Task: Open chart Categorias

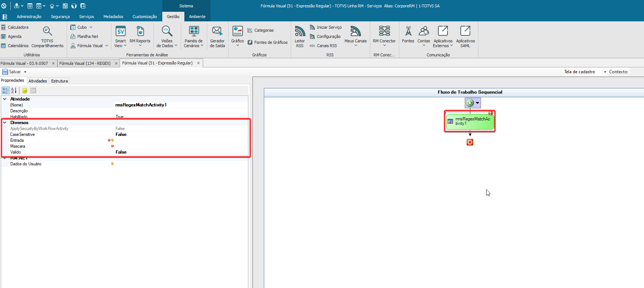Action: coord(261,30)
